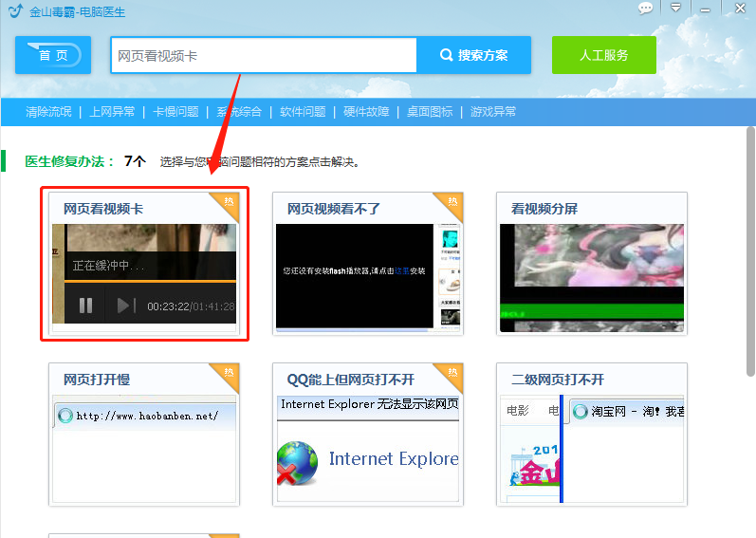Click the pause icon in the video thumbnail

click(x=85, y=306)
